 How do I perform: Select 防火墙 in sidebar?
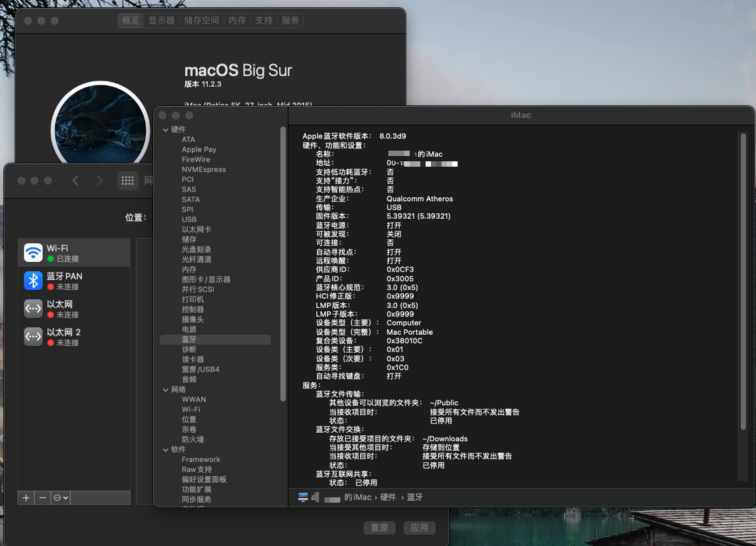coord(193,440)
